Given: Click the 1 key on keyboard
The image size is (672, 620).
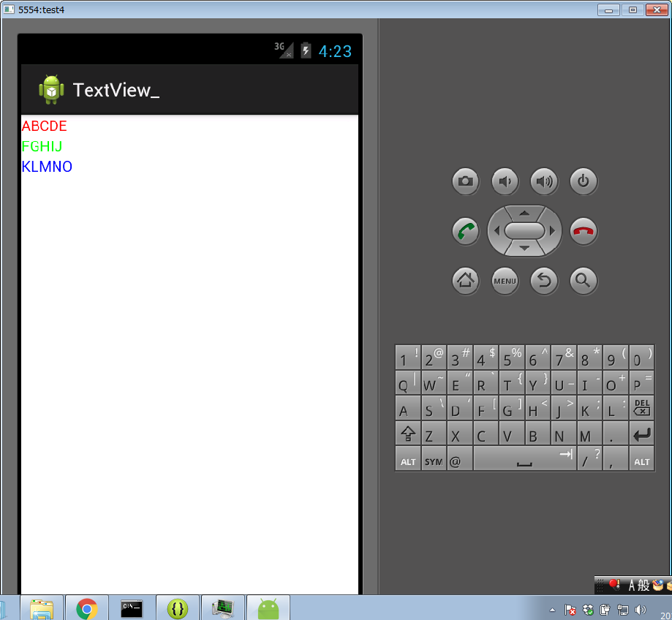Looking at the screenshot, I should (408, 358).
